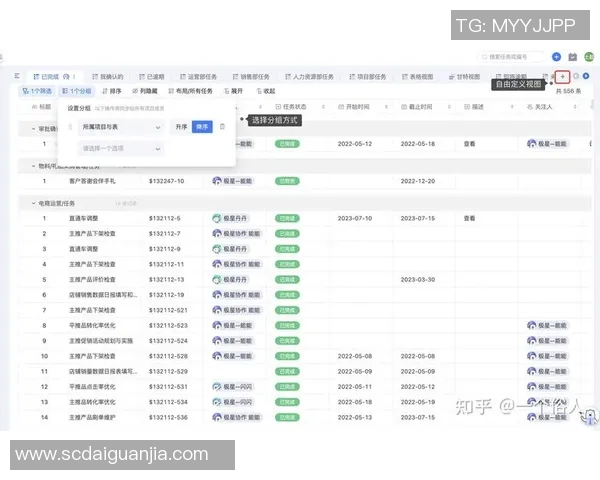This screenshot has height=480, width=600.
Task: Click task number S132112-521
Action: click(168, 310)
